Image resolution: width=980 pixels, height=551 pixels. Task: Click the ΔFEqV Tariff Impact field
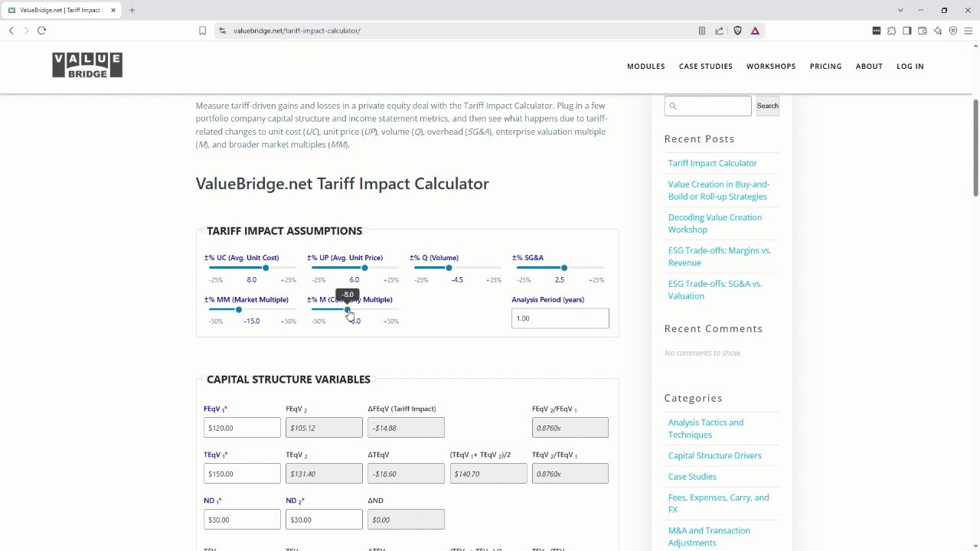click(406, 428)
